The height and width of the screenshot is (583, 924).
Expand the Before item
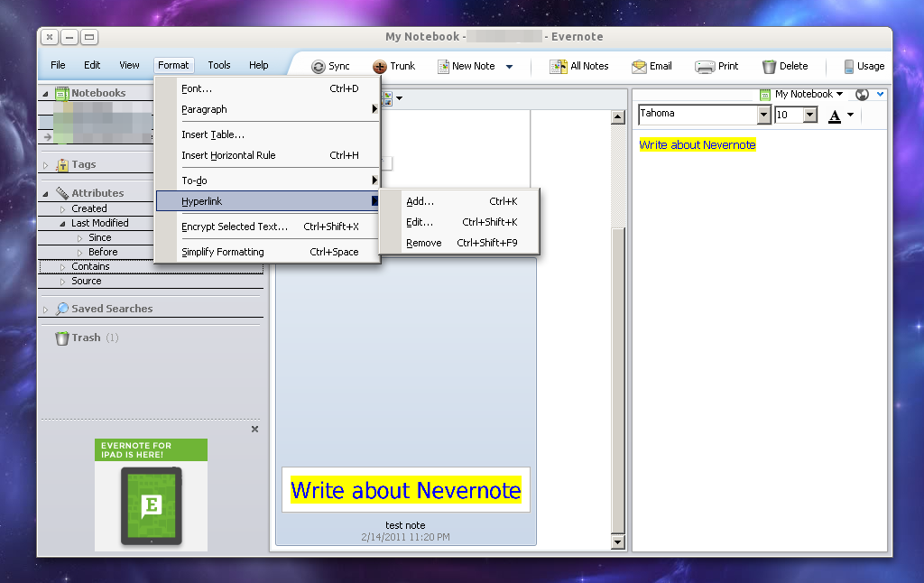(80, 253)
